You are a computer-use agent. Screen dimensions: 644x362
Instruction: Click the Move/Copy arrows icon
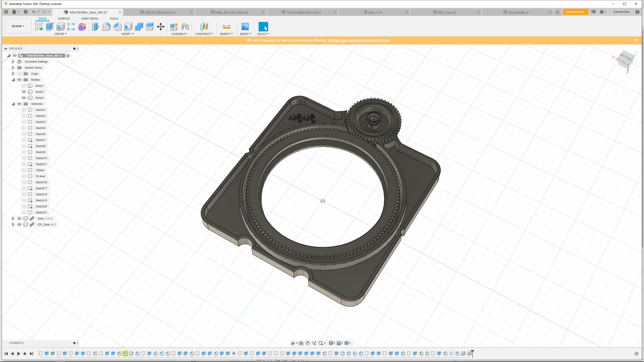click(x=160, y=27)
